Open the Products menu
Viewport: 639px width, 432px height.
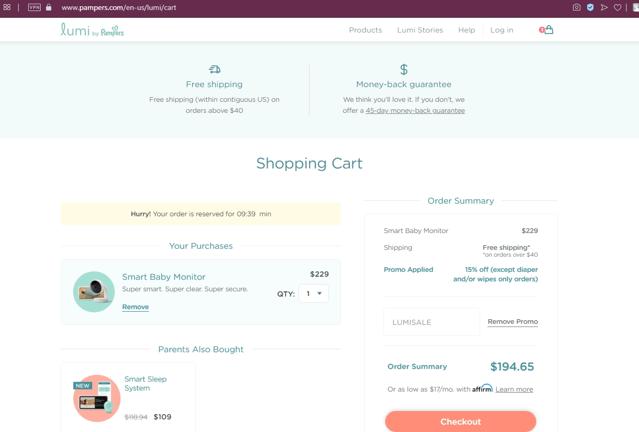(366, 30)
